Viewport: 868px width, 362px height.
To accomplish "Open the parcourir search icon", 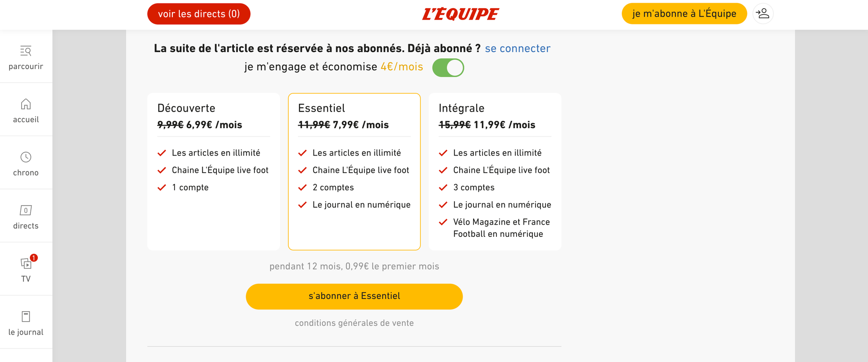I will coord(26,51).
